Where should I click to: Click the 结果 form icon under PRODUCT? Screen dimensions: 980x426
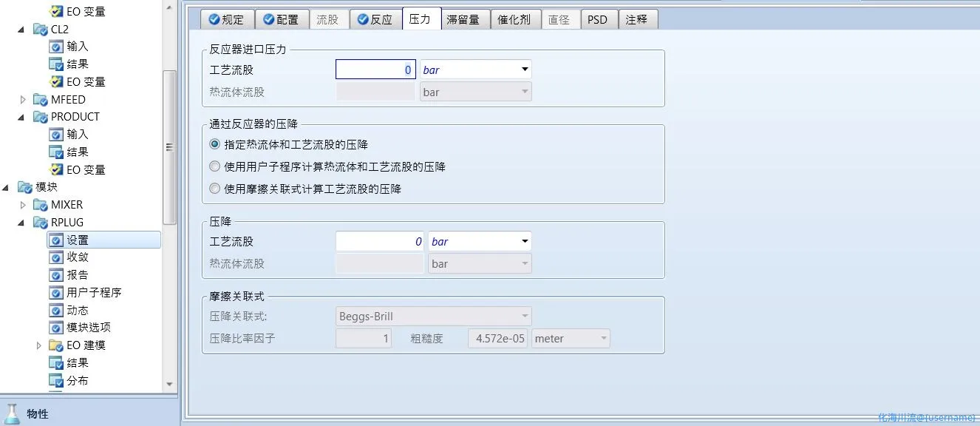point(56,152)
